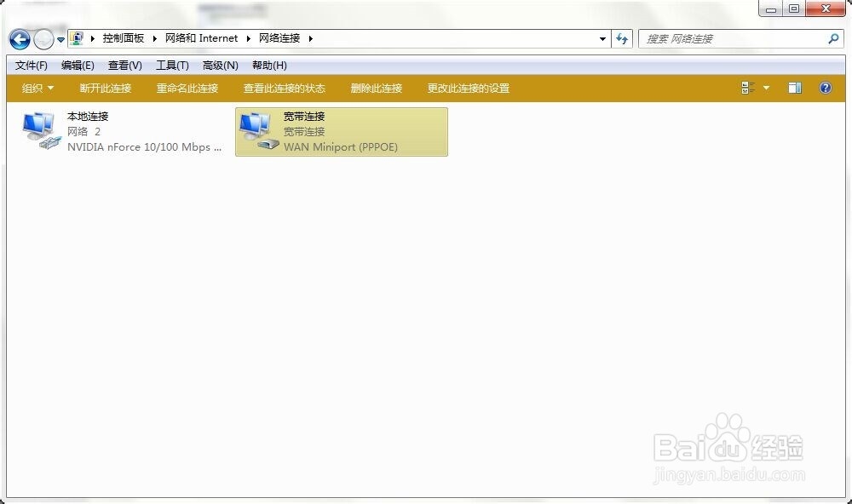Click 删除此连接 to delete the connection

click(x=377, y=88)
